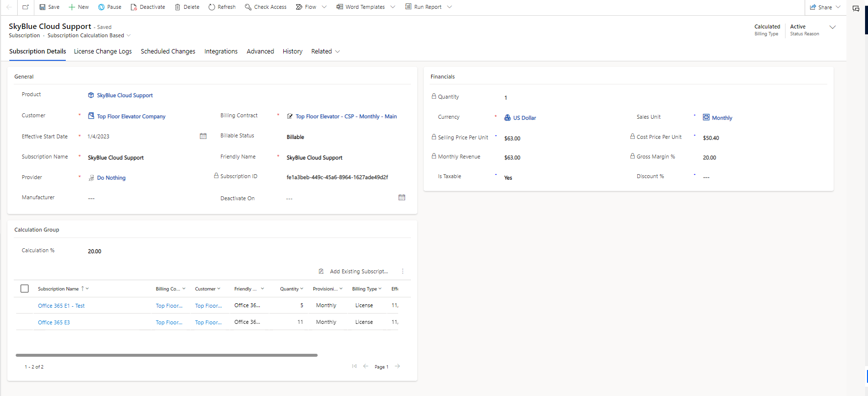
Task: Open Office 365 E1 - Test subscription
Action: point(61,306)
